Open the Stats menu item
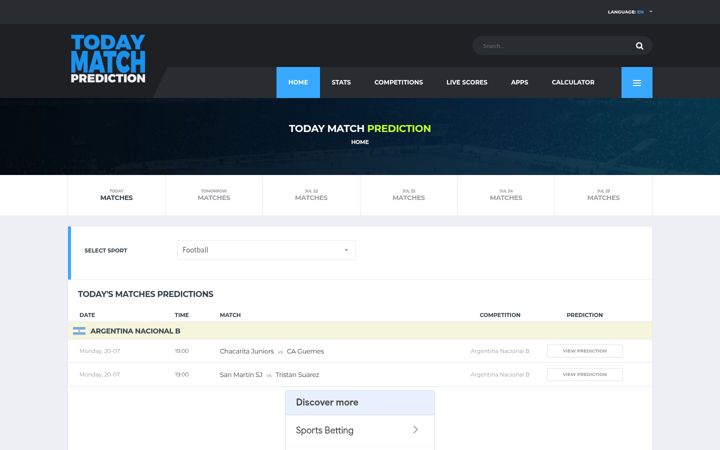 click(341, 83)
